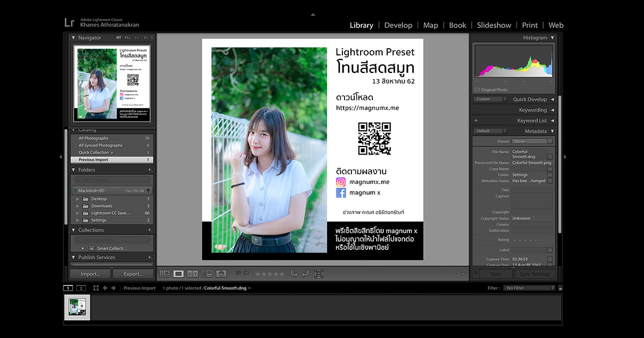Set Navigator zoom to FIT
This screenshot has width=644, height=338.
click(x=119, y=38)
